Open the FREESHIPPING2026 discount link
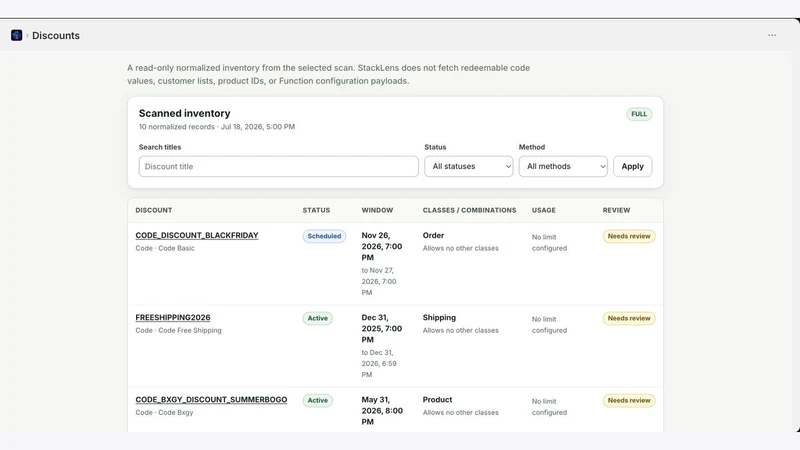The width and height of the screenshot is (800, 450). (173, 317)
